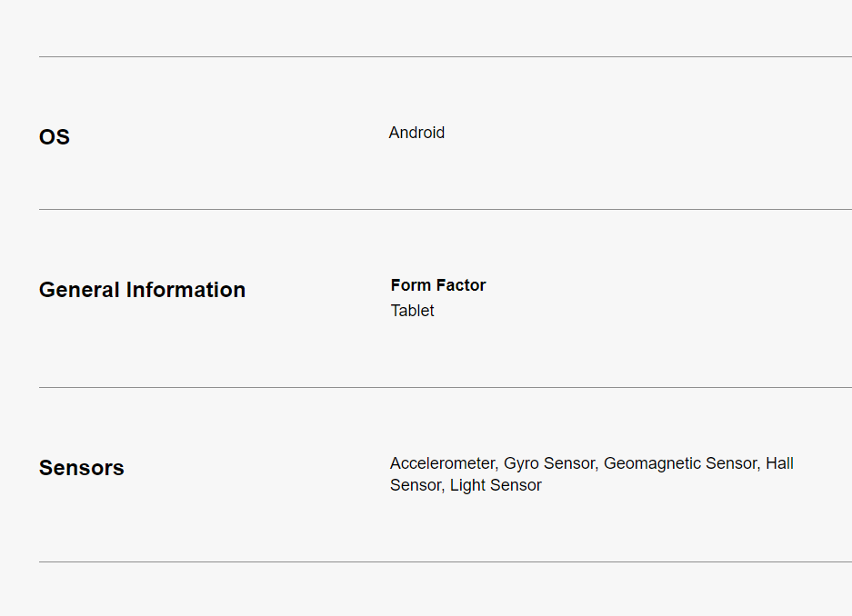Click divider between OS and General Information

point(446,210)
